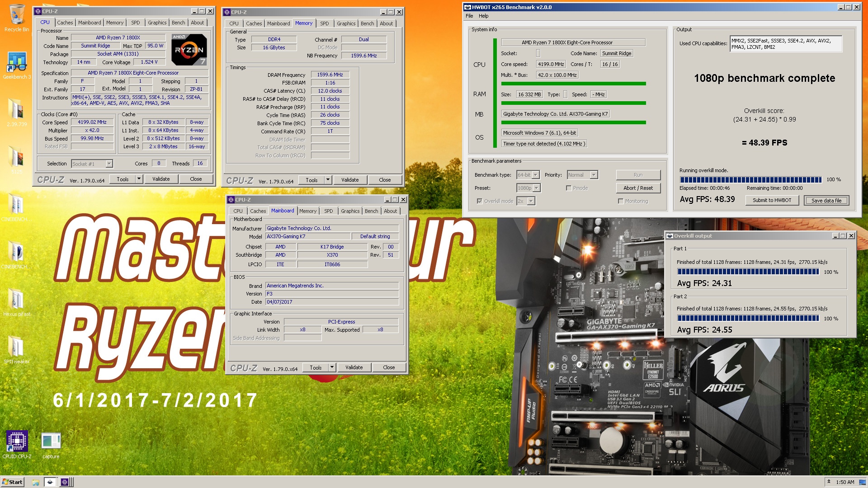Click the Ryzen 7 logo in CPU-Z CPU tab
868x488 pixels.
point(189,50)
